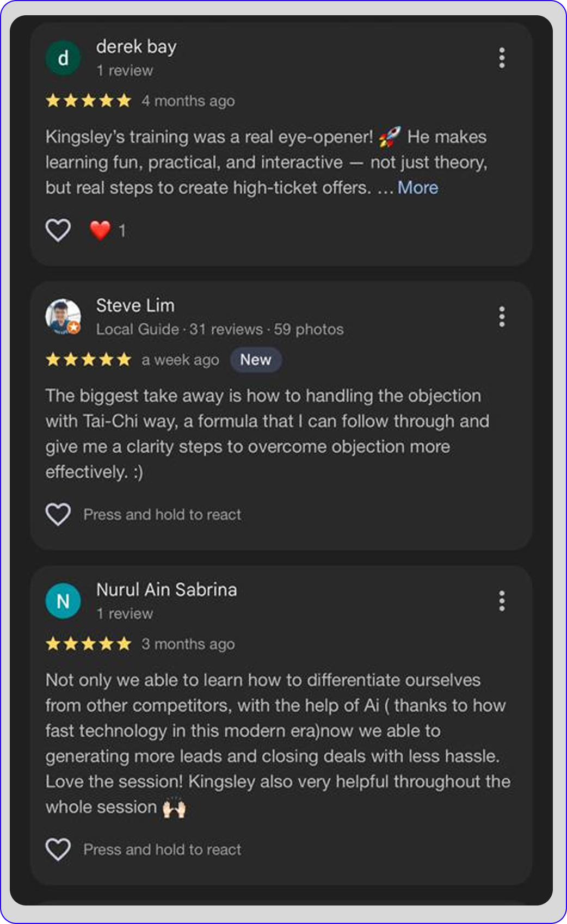Click Steve Lim's five-star rating
This screenshot has height=924, width=567.
[x=89, y=360]
